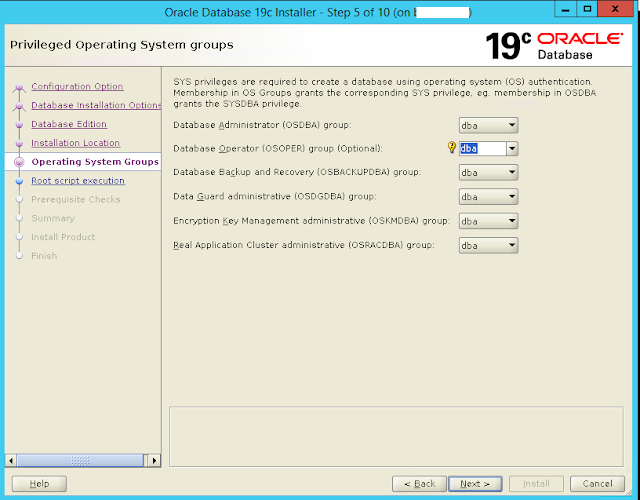This screenshot has width=640, height=500.
Task: Click the Help button
Action: [39, 484]
